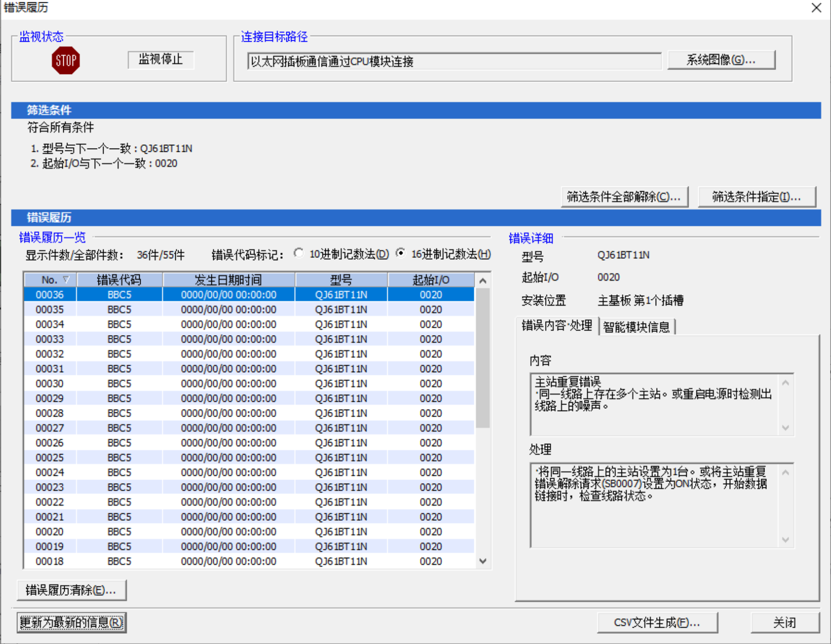Image resolution: width=831 pixels, height=644 pixels.
Task: Select 16进制记数法 radio button
Action: [400, 254]
